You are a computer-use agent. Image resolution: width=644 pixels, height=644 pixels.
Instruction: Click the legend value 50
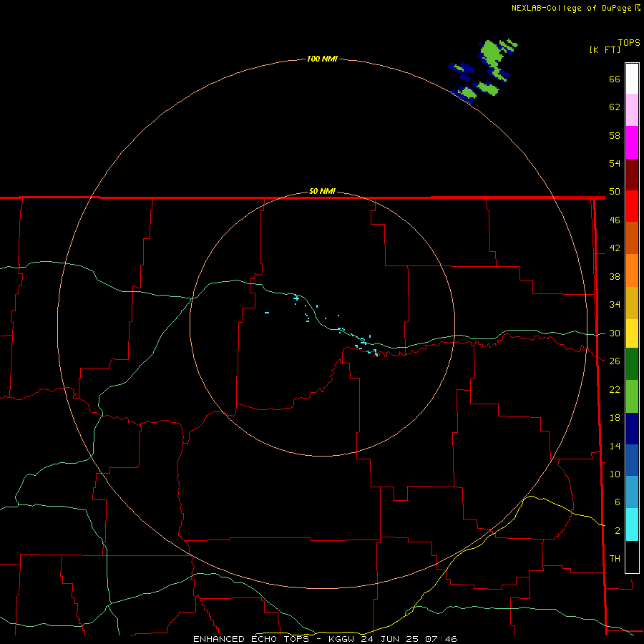[615, 191]
